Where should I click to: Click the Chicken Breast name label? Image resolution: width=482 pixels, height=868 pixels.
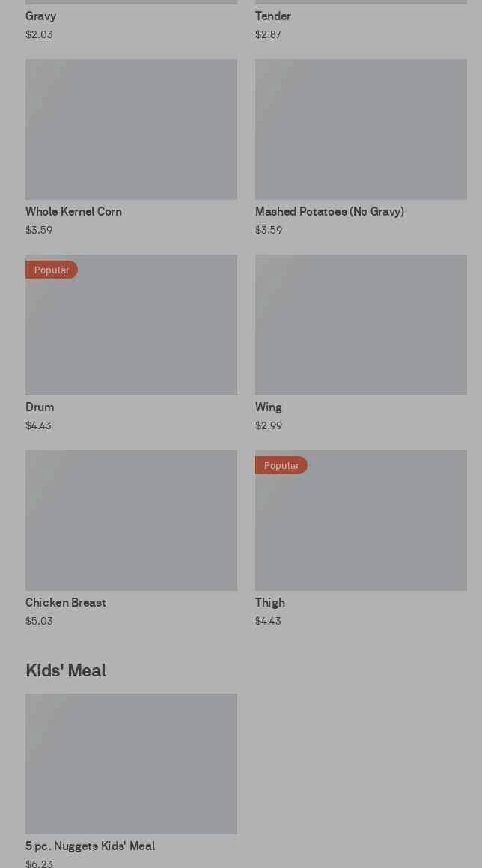click(66, 602)
